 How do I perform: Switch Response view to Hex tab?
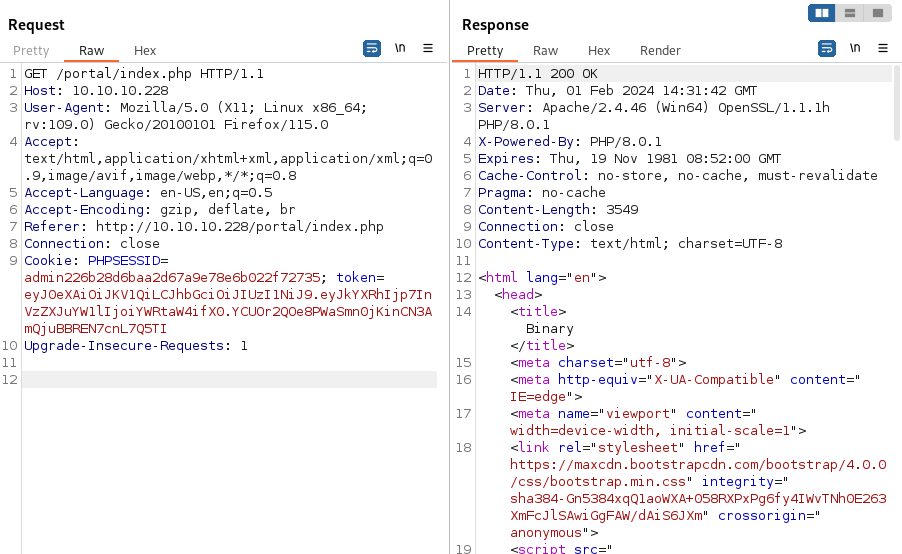(x=599, y=51)
